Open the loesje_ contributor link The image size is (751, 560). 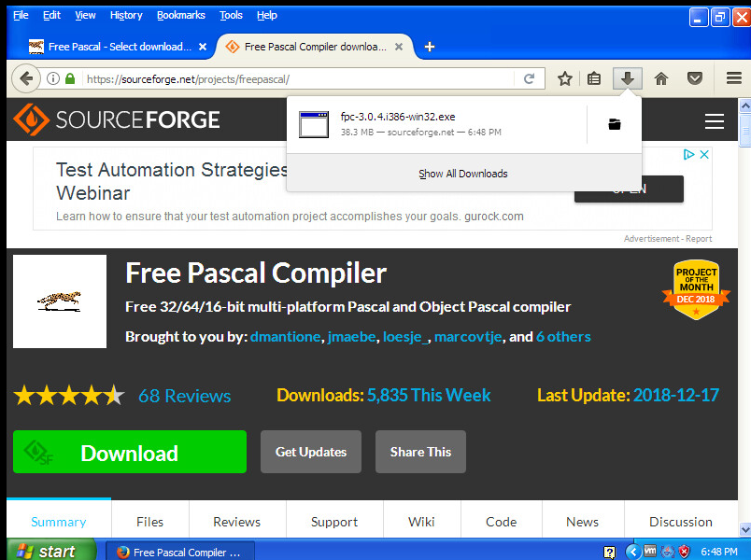[404, 337]
